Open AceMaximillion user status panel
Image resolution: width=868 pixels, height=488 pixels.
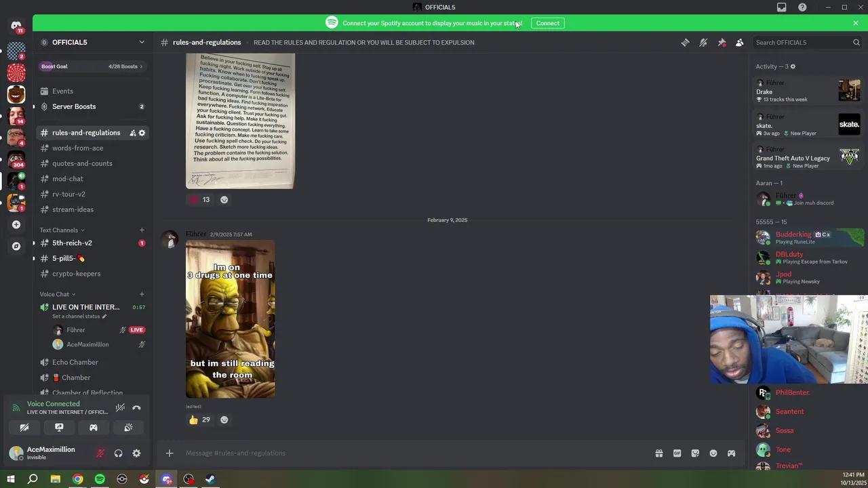[x=48, y=453]
